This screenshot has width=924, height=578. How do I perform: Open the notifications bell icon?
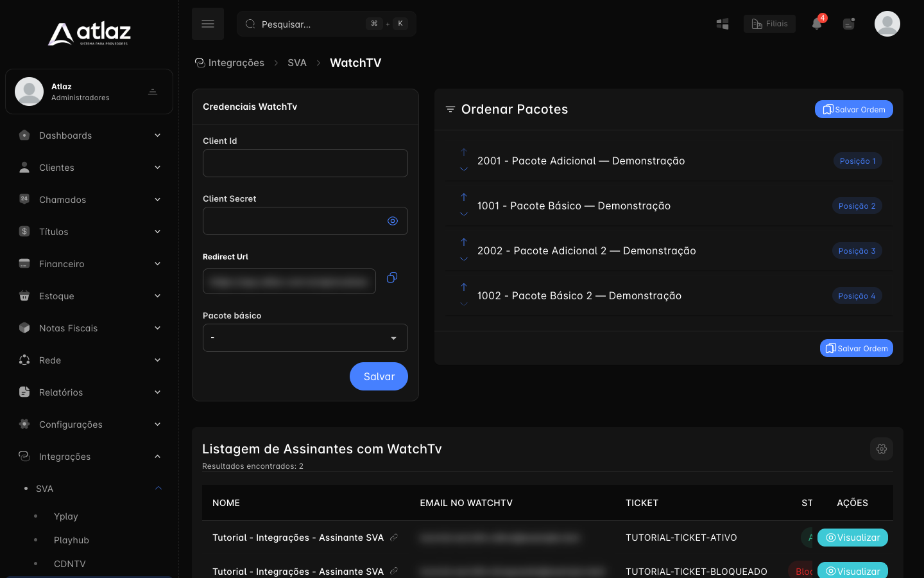pyautogui.click(x=816, y=24)
